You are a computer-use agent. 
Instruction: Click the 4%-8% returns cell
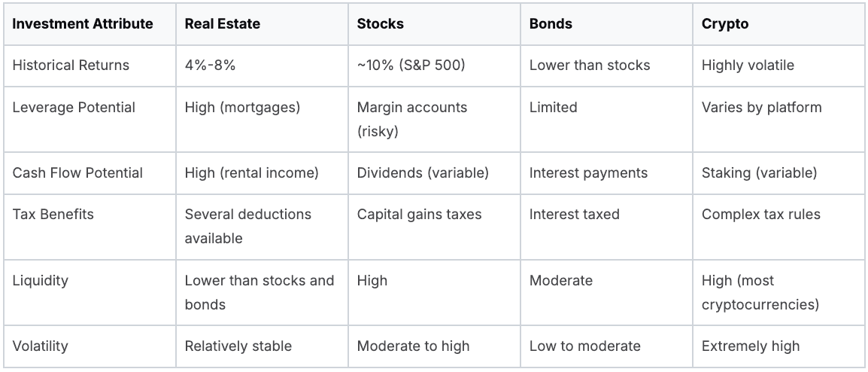[211, 65]
